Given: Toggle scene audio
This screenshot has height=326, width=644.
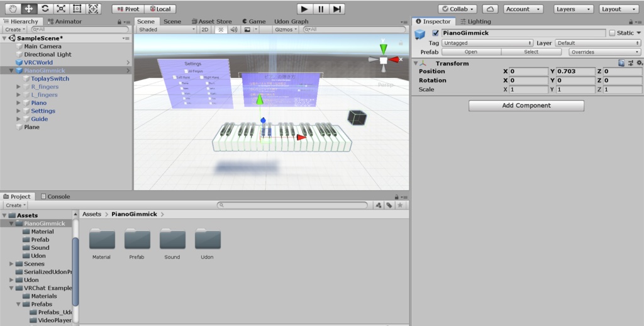Looking at the screenshot, I should (234, 30).
